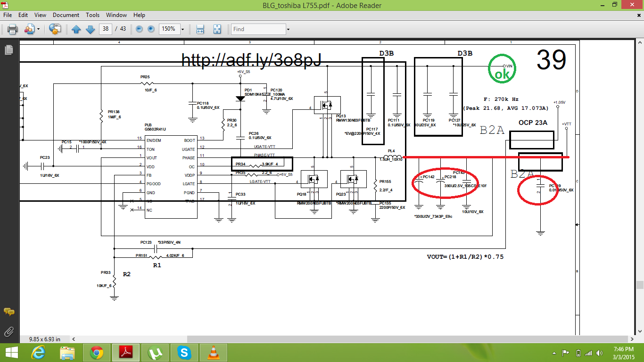Print the document using the printer icon
Screen dimensions: 644x362
12,29
